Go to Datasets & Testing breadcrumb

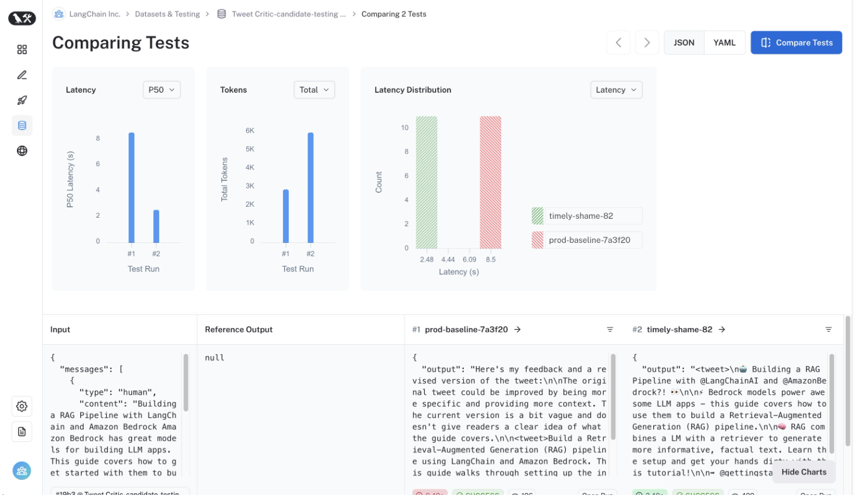click(167, 14)
